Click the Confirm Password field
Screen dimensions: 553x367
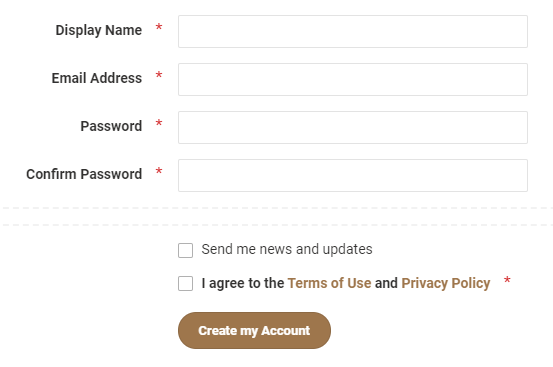(x=353, y=175)
